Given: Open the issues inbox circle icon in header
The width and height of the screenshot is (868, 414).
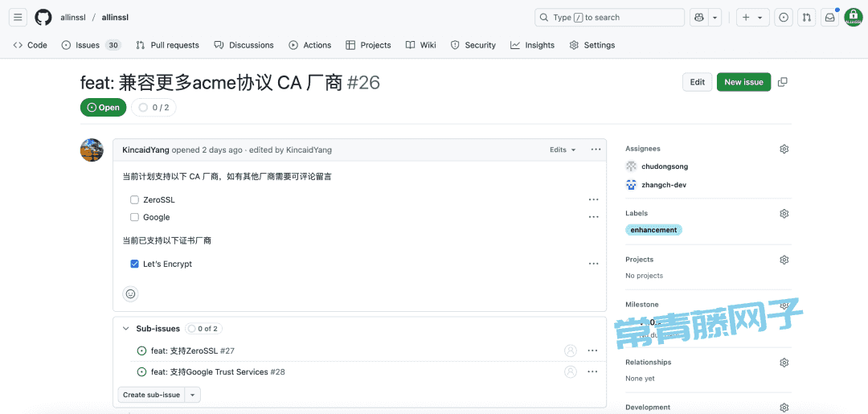Looking at the screenshot, I should (784, 17).
